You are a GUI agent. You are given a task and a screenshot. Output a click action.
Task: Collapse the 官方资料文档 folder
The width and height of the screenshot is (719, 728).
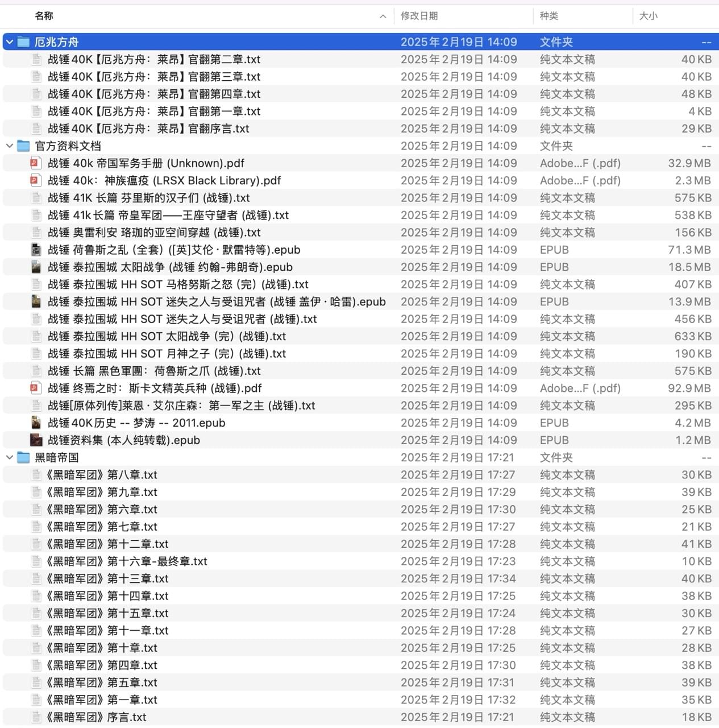[10, 146]
